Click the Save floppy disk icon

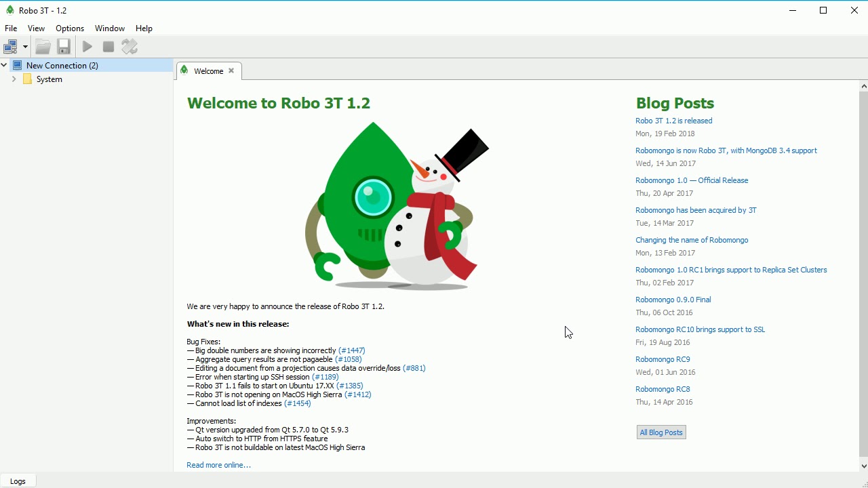[x=64, y=47]
